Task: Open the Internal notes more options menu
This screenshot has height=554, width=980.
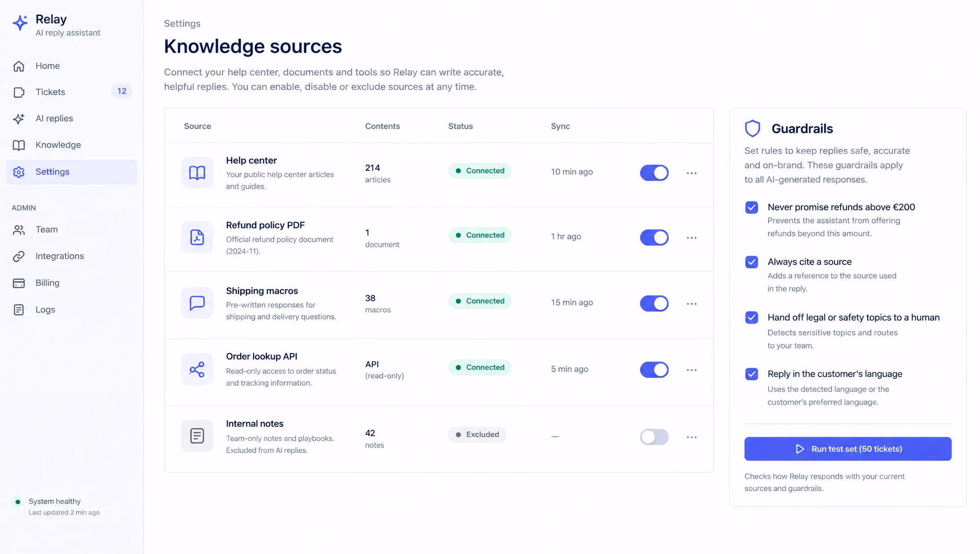Action: [692, 438]
